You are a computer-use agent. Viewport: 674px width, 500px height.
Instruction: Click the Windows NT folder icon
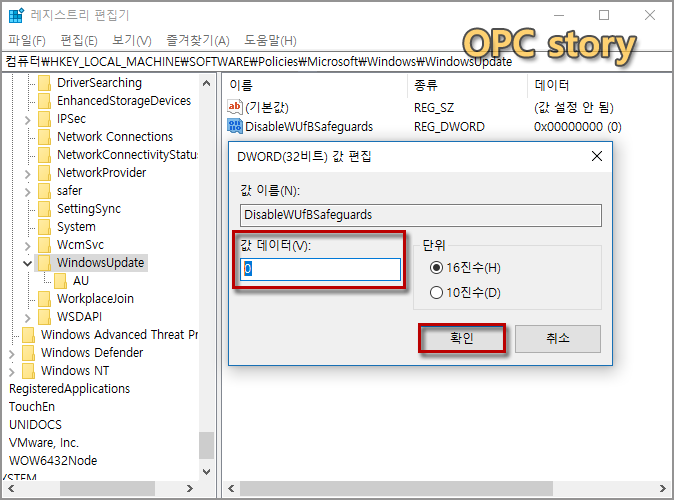(x=28, y=371)
